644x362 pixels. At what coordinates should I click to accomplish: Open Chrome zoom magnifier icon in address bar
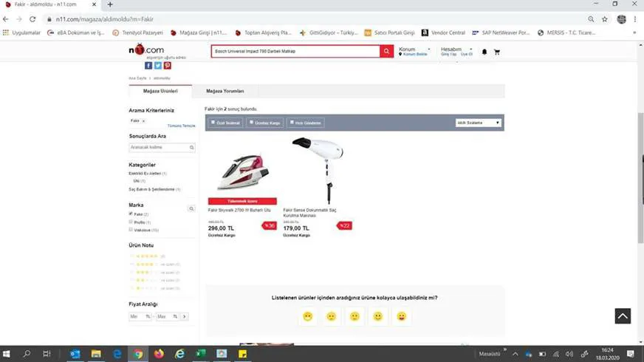click(x=591, y=19)
